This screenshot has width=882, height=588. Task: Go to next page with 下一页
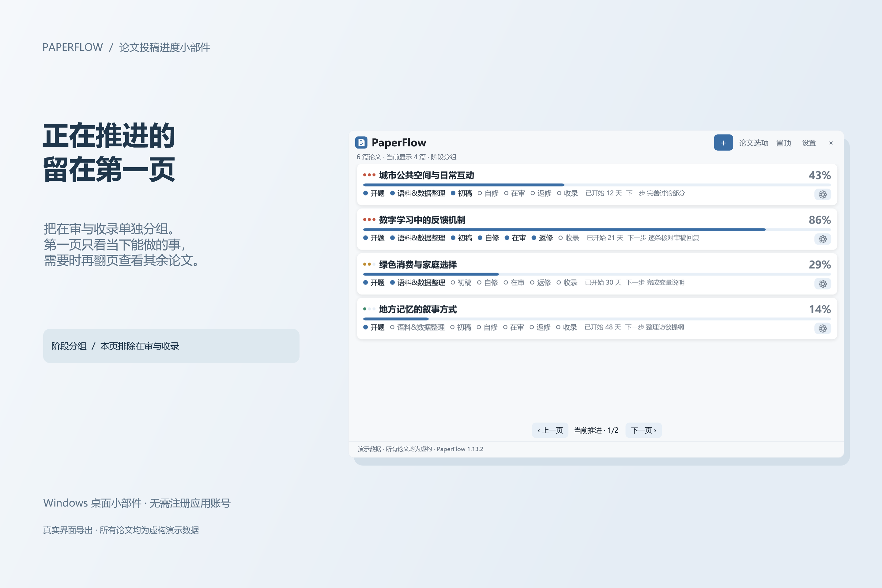643,430
